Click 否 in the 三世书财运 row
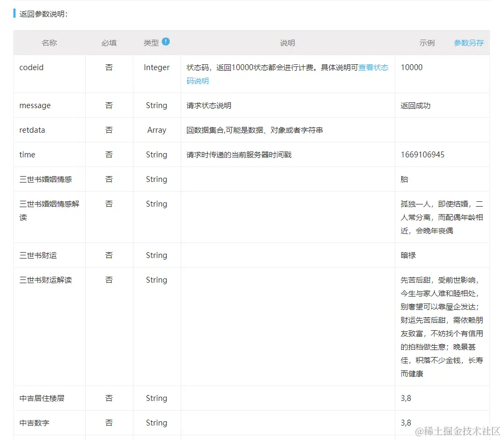 [x=109, y=255]
